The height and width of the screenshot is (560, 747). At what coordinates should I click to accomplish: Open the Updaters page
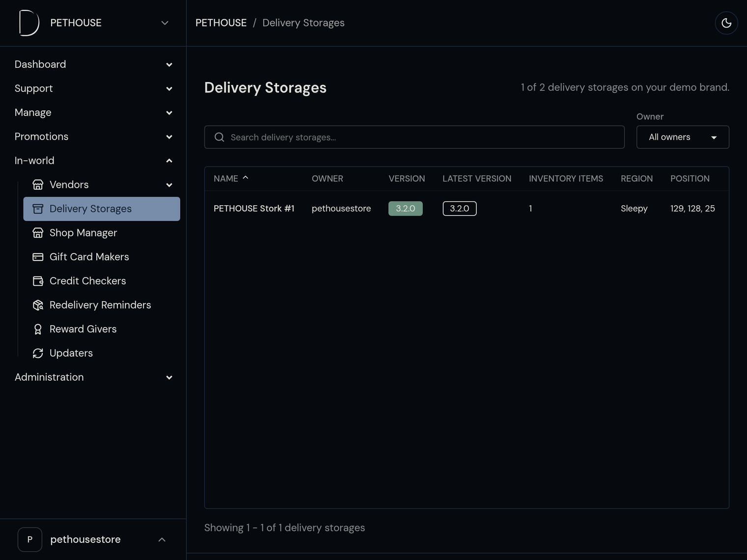[x=102, y=353]
